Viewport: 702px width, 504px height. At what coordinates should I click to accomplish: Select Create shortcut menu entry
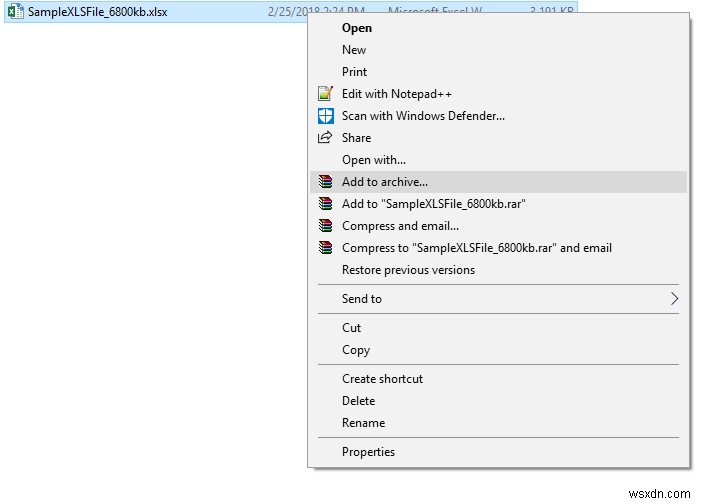click(x=382, y=379)
